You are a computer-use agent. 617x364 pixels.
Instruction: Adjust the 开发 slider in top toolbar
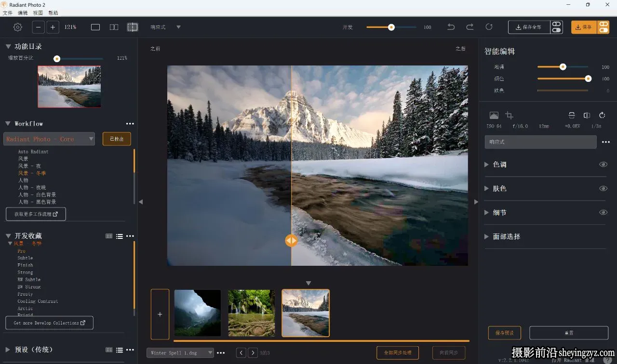point(391,27)
